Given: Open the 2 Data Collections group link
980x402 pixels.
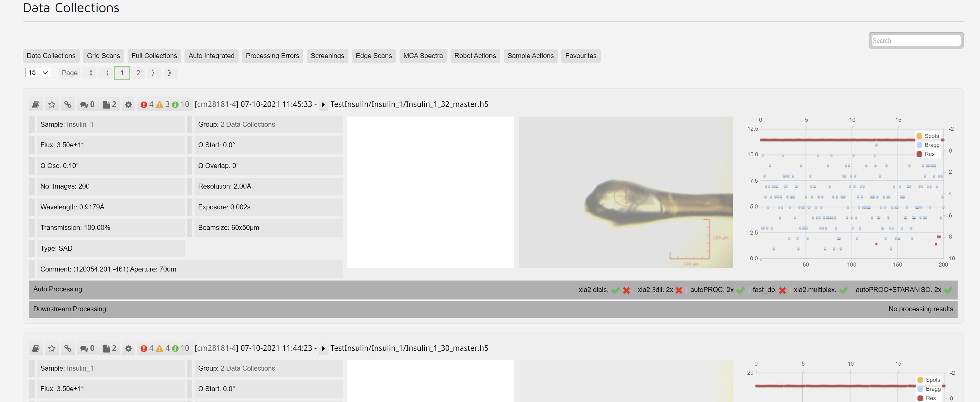Looking at the screenshot, I should click(x=248, y=124).
